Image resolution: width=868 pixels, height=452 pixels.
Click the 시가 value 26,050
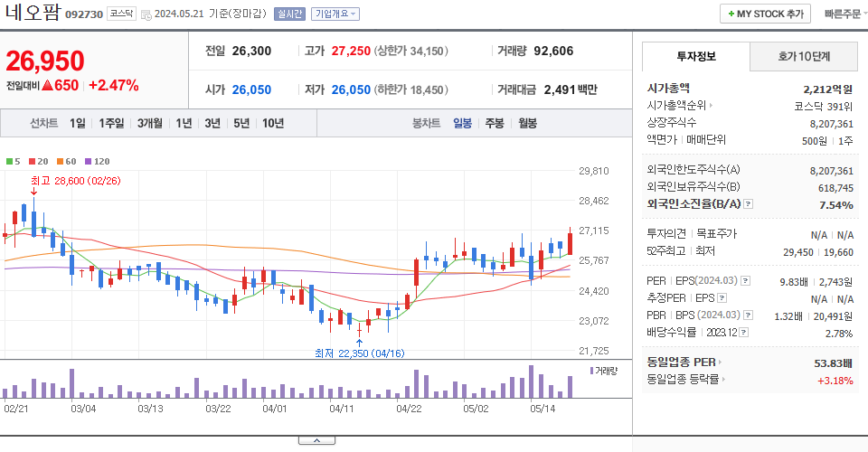click(x=252, y=89)
